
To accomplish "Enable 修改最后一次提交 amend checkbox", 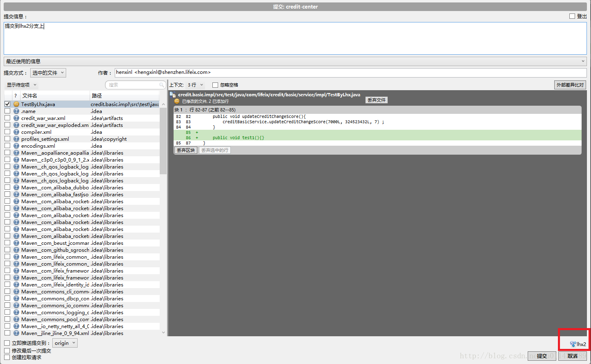I will 7,351.
